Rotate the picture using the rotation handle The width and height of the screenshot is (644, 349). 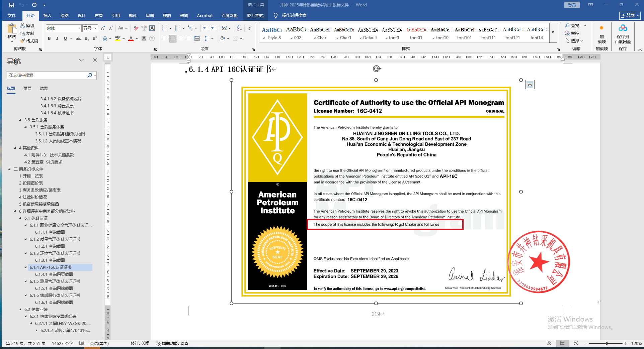point(377,69)
